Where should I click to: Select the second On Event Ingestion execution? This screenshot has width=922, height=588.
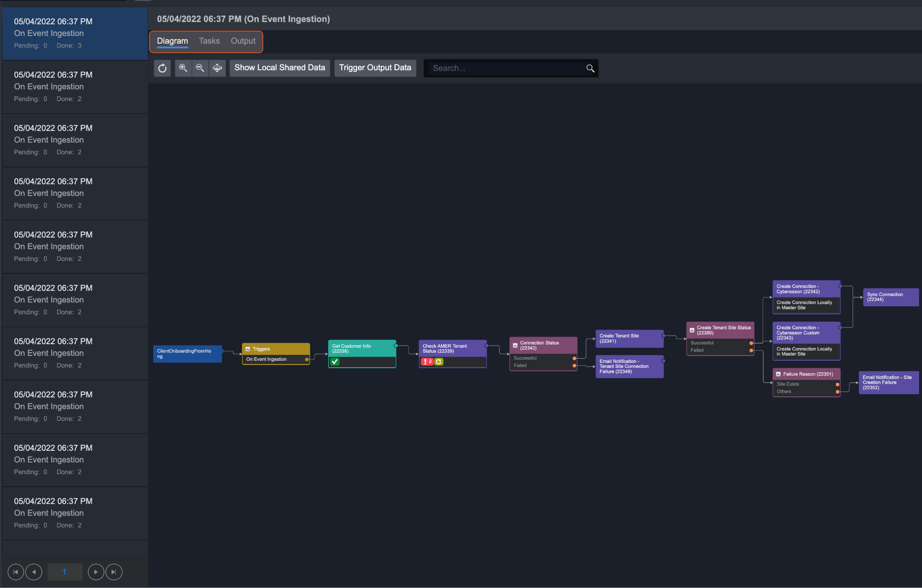point(75,87)
